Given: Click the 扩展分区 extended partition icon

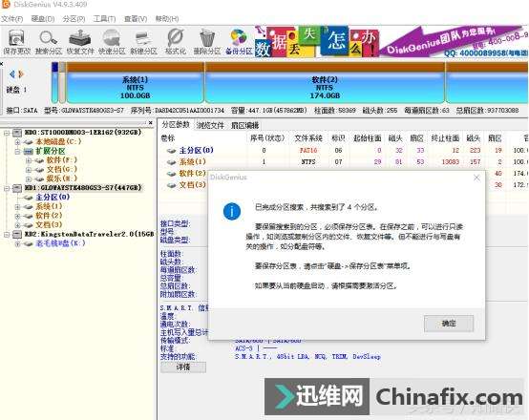Looking at the screenshot, I should click(28, 151).
